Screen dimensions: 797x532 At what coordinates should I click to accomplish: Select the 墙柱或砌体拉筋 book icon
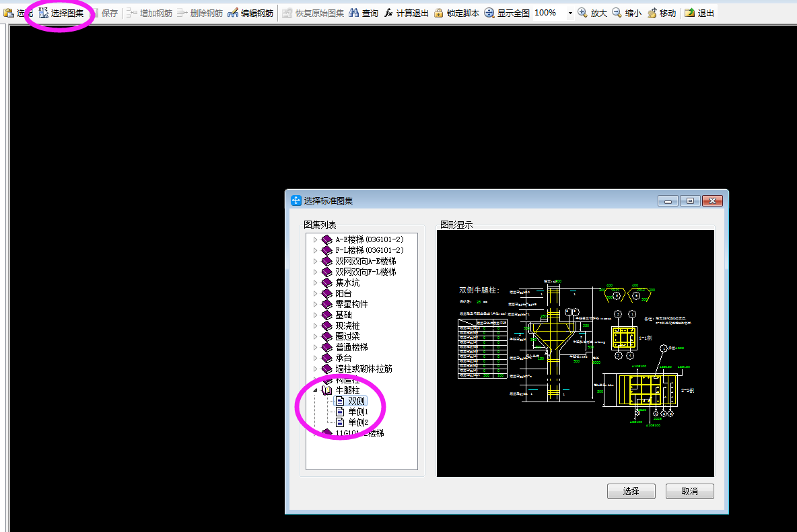click(x=327, y=369)
